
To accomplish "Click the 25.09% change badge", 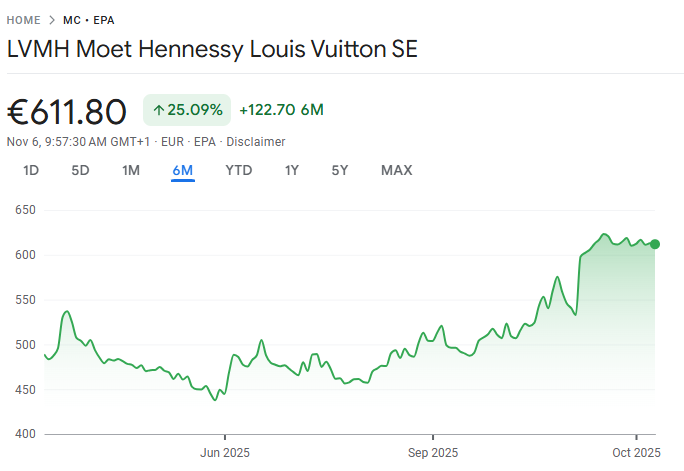I will [187, 110].
